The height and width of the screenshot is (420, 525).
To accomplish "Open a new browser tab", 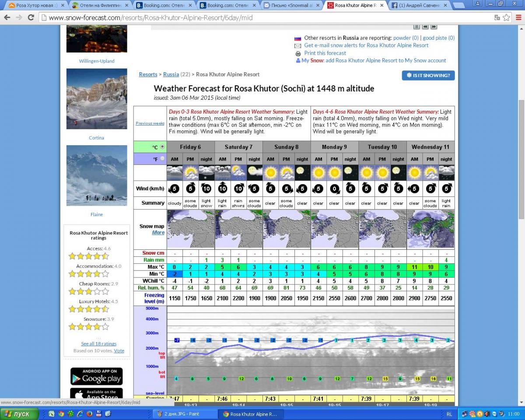I will pos(458,6).
